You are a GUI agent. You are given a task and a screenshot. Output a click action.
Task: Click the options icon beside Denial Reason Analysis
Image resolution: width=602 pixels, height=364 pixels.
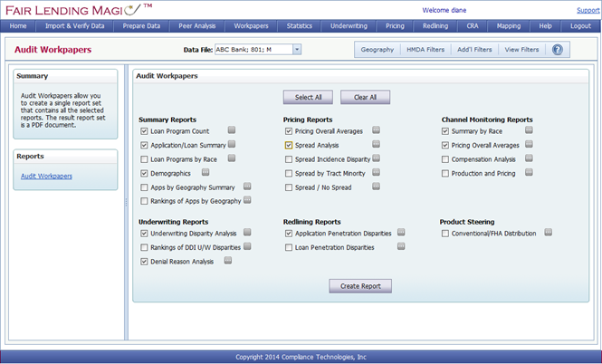228,261
